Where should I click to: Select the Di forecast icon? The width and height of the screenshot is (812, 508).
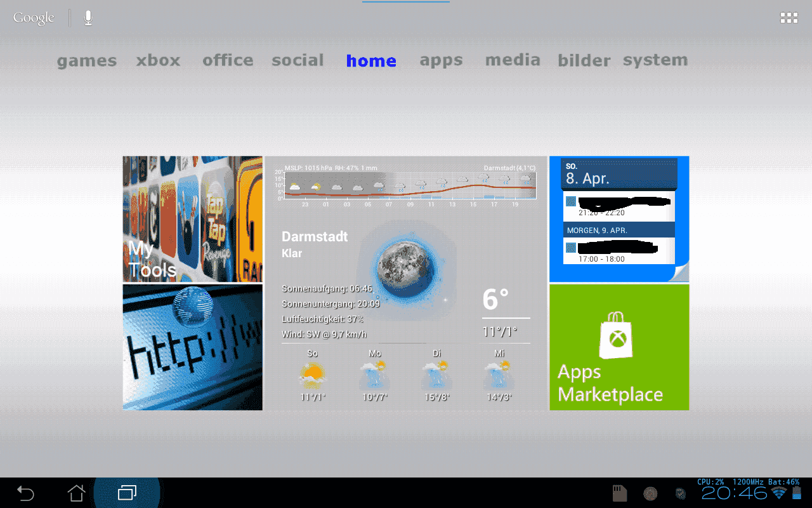pos(436,374)
